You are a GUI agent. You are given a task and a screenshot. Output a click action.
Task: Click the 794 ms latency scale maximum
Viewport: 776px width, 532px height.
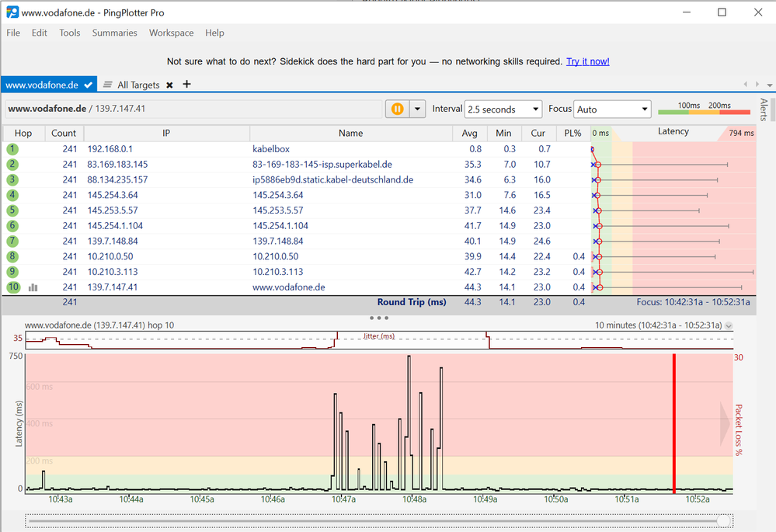(x=741, y=133)
